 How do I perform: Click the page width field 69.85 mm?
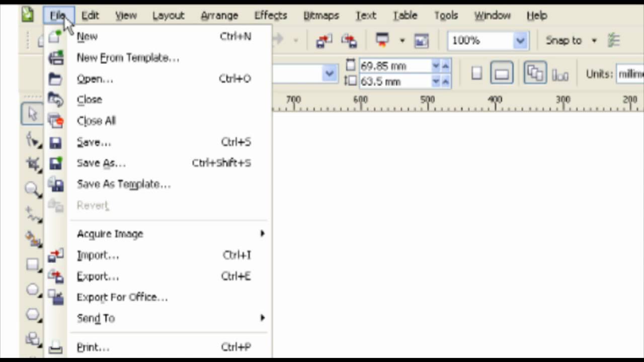point(394,66)
